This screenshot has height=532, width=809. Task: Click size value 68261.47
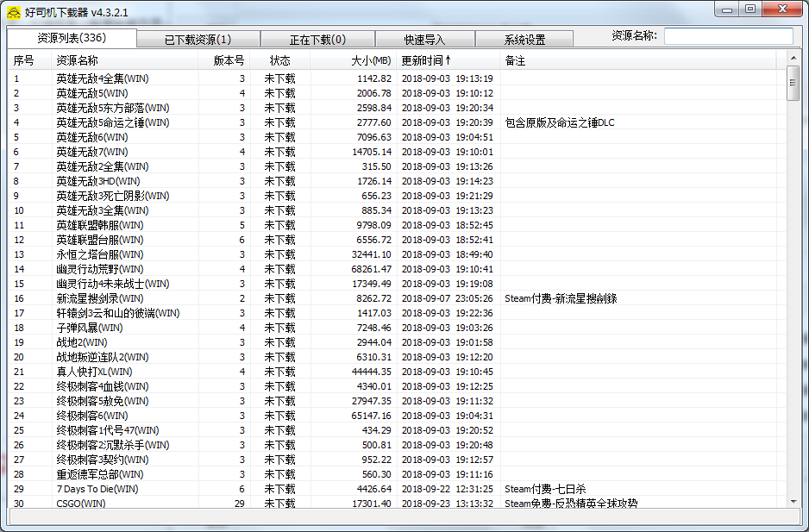tap(372, 269)
